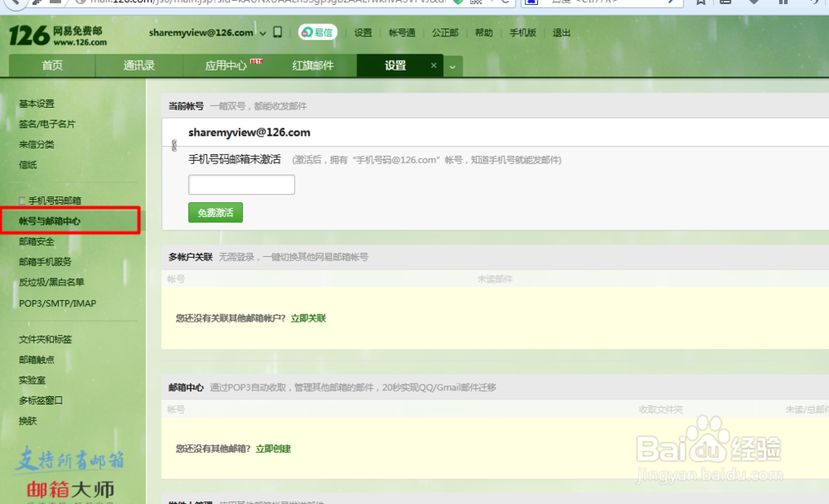Screen dimensions: 829x504
Task: Click the 邮箱中心 section heading
Action: 186,388
